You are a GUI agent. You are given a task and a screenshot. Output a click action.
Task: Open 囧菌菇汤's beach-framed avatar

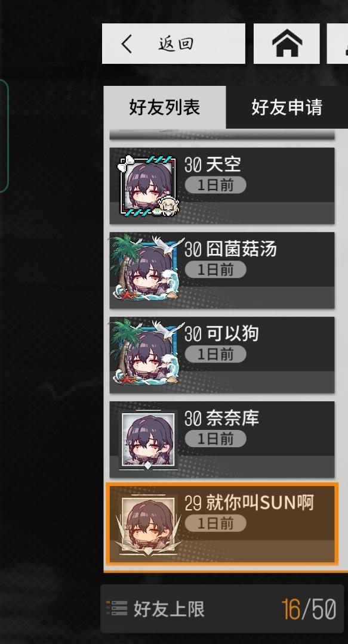(146, 270)
